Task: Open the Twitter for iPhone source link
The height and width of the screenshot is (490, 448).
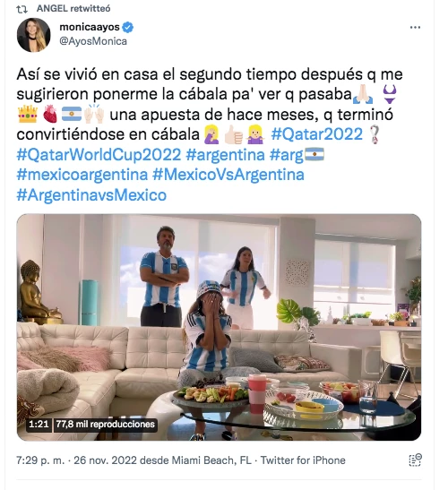Action: 303,460
